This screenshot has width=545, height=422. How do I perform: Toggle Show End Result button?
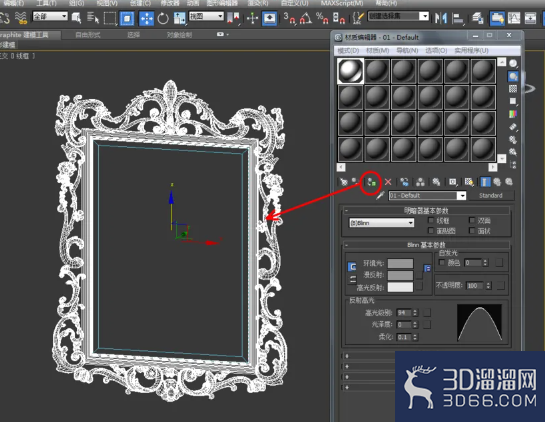(486, 182)
